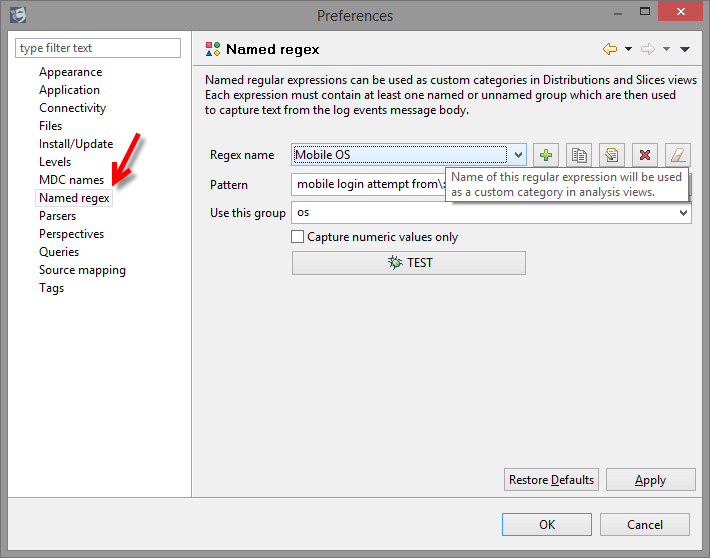Screen dimensions: 710x558
Task: Select MDC names page
Action: coord(72,180)
